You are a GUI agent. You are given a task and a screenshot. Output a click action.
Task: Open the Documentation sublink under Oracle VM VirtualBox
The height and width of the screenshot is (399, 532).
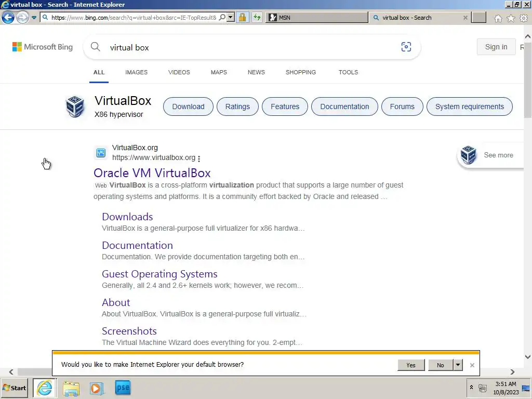click(x=137, y=245)
